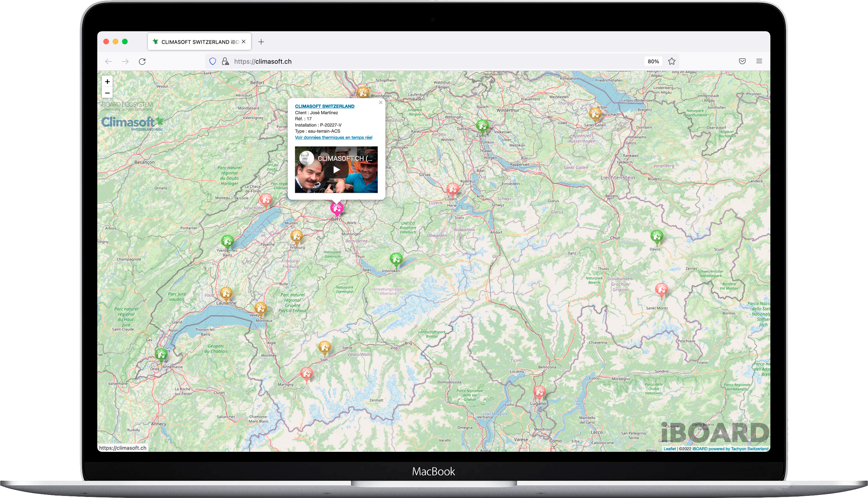
Task: Select the red marker near Sankt Moritz
Action: (661, 290)
